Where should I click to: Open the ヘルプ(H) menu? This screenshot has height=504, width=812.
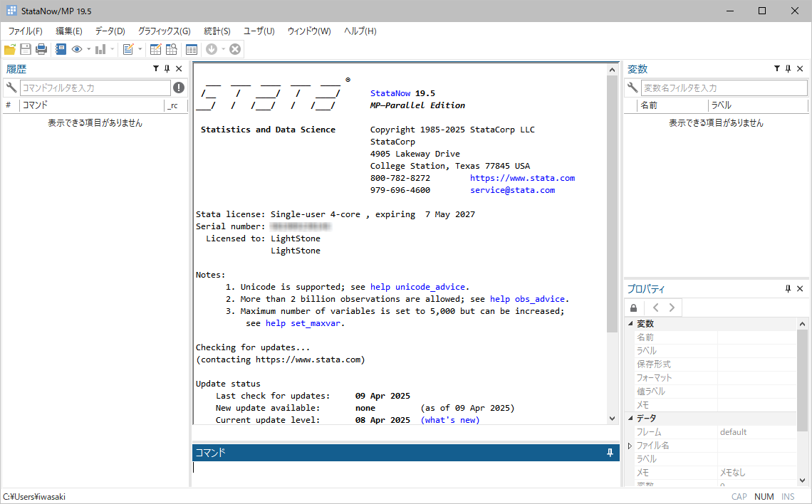click(360, 31)
